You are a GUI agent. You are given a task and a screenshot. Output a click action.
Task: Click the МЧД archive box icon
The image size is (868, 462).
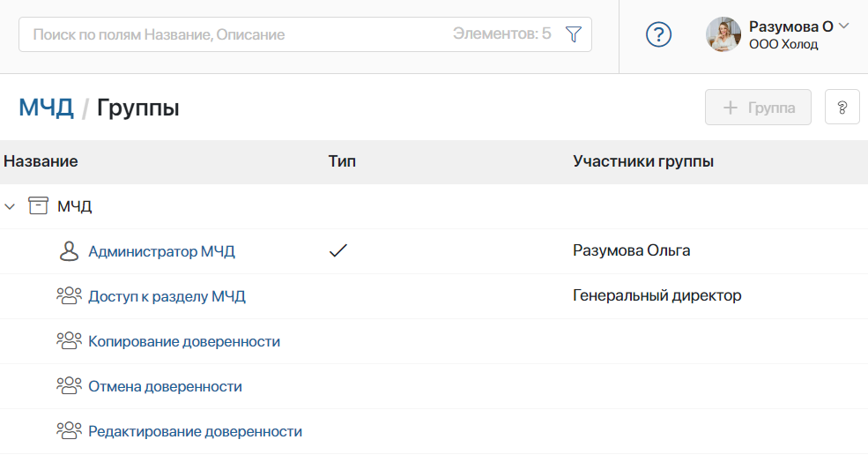(38, 206)
